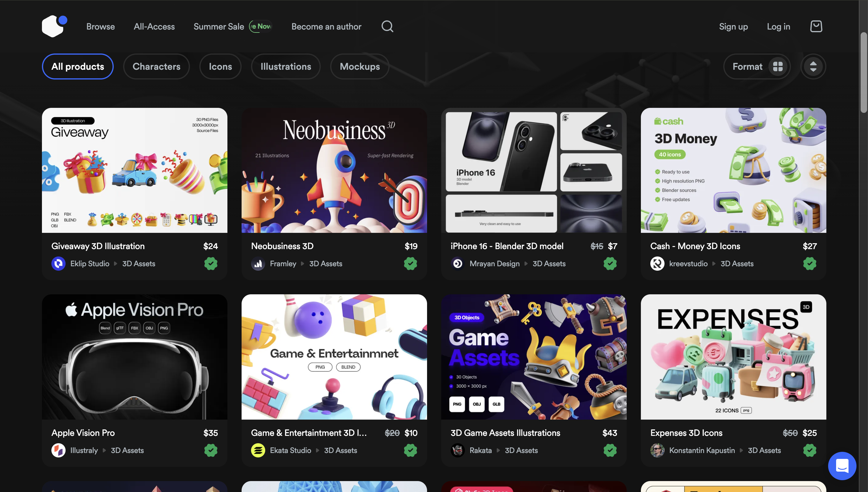The height and width of the screenshot is (492, 868).
Task: Click verified badge on Giveaway 3D Illustration
Action: (211, 264)
